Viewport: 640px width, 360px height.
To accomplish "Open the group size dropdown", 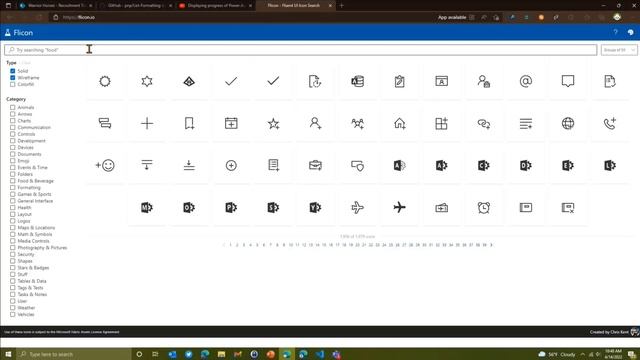I will point(619,50).
